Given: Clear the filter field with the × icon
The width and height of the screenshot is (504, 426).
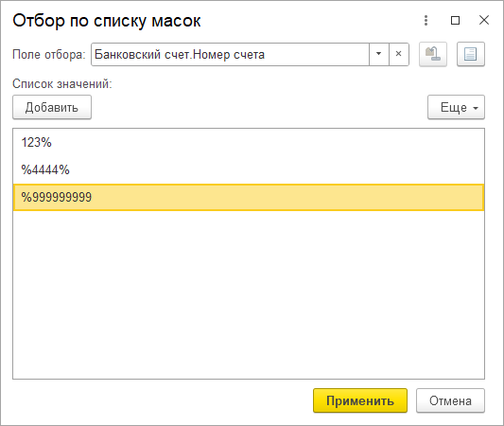Looking at the screenshot, I should (399, 54).
